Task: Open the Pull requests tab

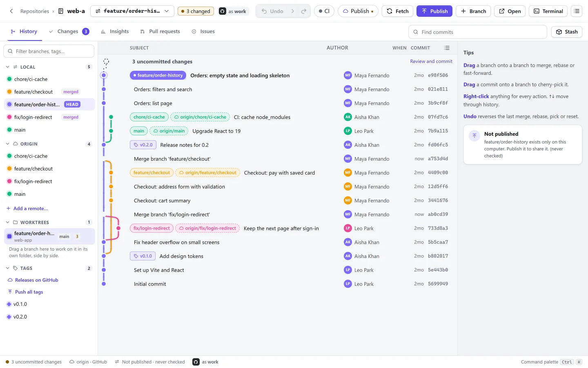Action: 160,31
